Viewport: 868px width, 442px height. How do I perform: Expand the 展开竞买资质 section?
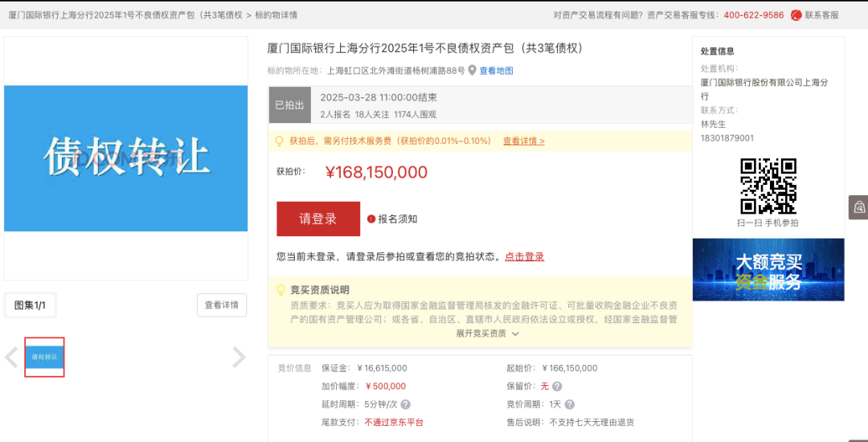487,334
